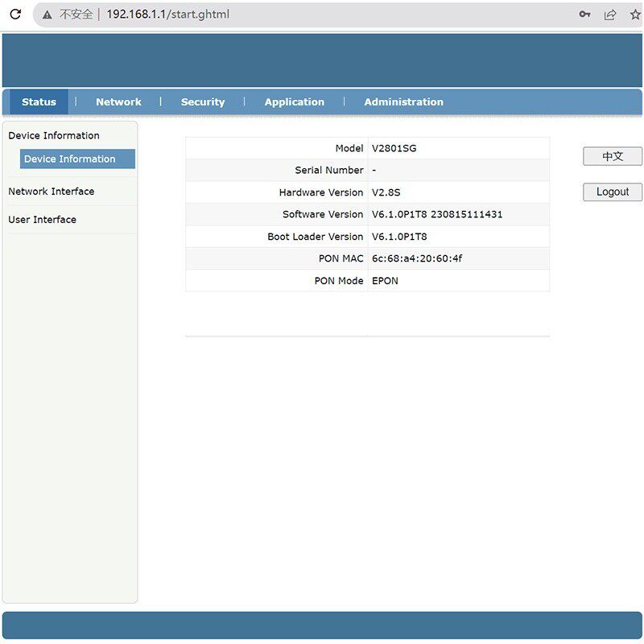Viewport: 644px width, 644px height.
Task: Switch language using the 中文 button
Action: click(612, 156)
